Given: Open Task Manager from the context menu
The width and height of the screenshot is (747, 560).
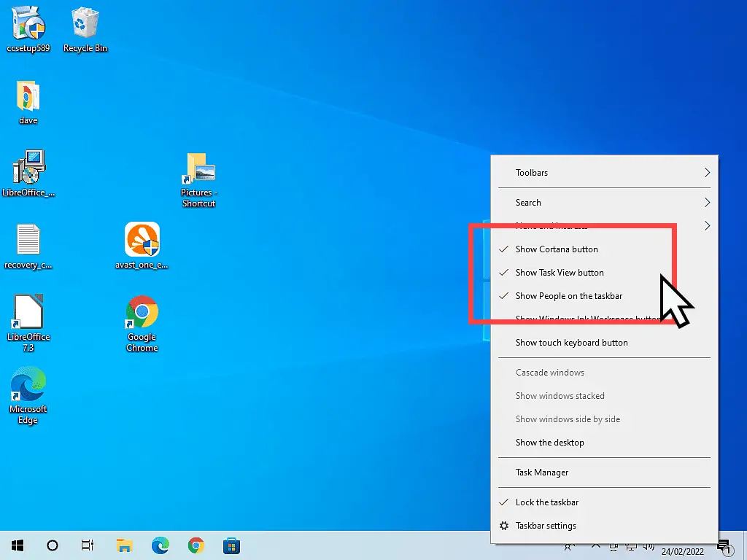Looking at the screenshot, I should tap(542, 472).
